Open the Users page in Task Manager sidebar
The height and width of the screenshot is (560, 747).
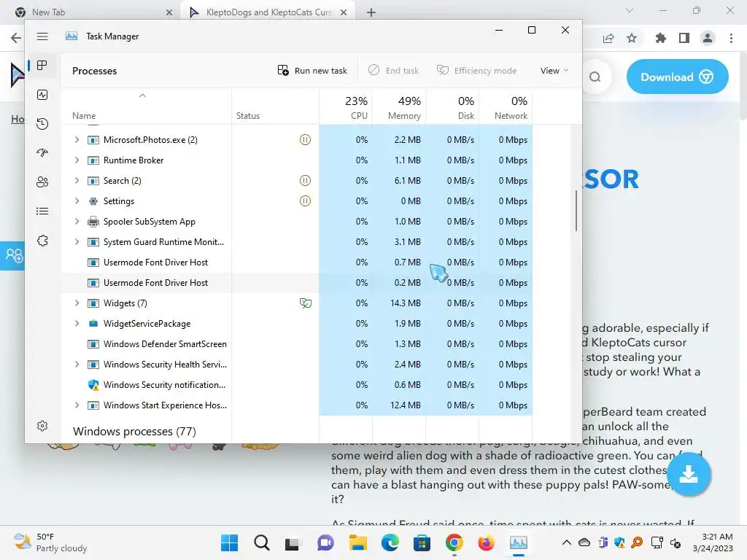pos(42,182)
